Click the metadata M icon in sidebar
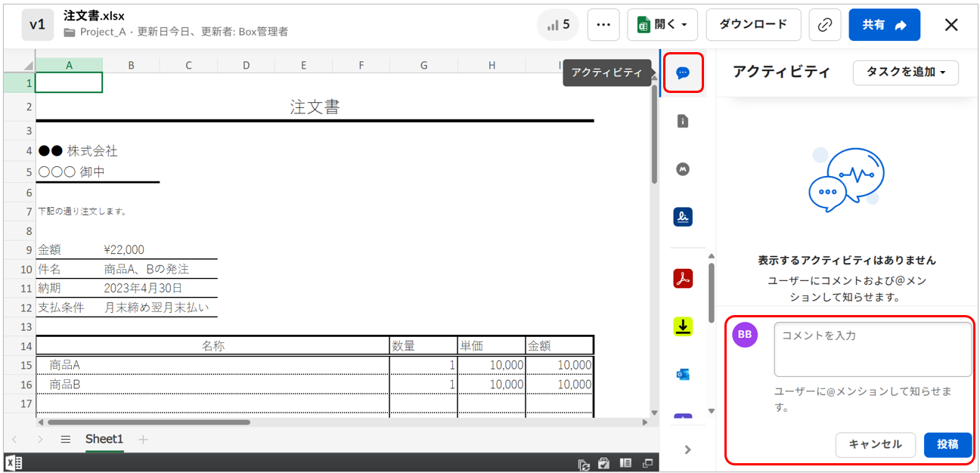The width and height of the screenshot is (980, 473). point(683,169)
